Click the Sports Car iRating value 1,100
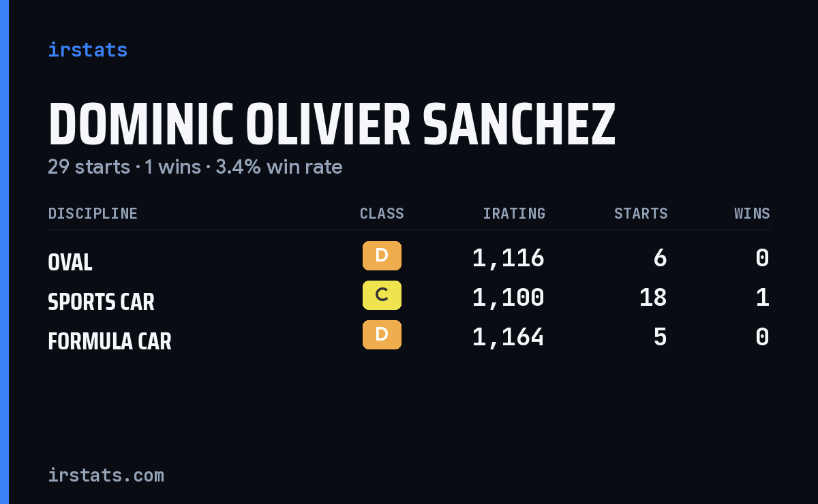 click(509, 298)
